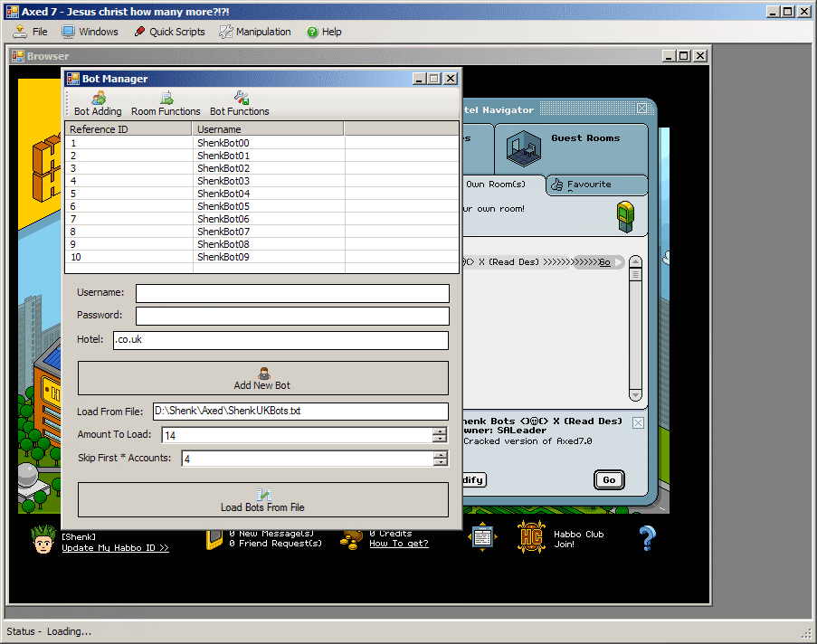Click the Modify button in room details
The image size is (817, 644).
[x=474, y=480]
